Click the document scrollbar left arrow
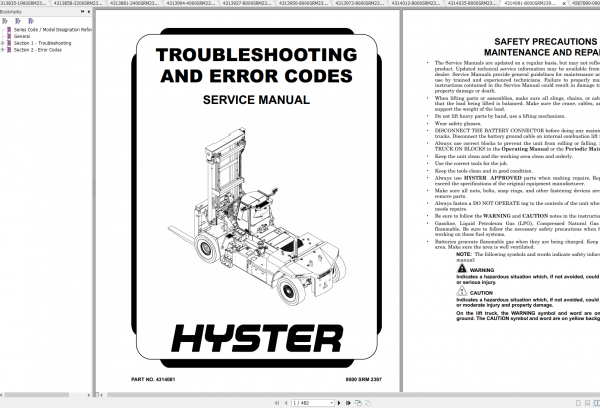The height and width of the screenshot is (408, 600). (x=102, y=395)
